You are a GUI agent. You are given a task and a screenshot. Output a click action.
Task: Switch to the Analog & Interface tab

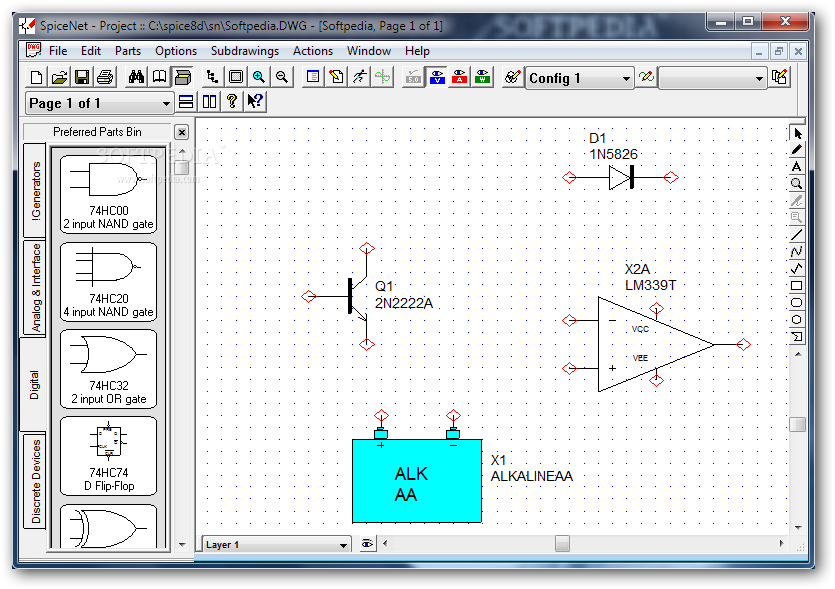tap(35, 288)
